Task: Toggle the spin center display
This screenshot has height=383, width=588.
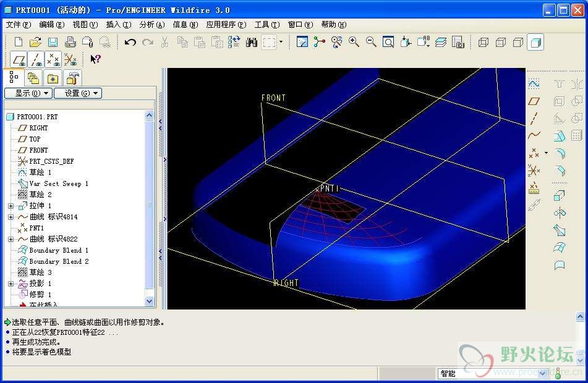Action: pyautogui.click(x=320, y=42)
